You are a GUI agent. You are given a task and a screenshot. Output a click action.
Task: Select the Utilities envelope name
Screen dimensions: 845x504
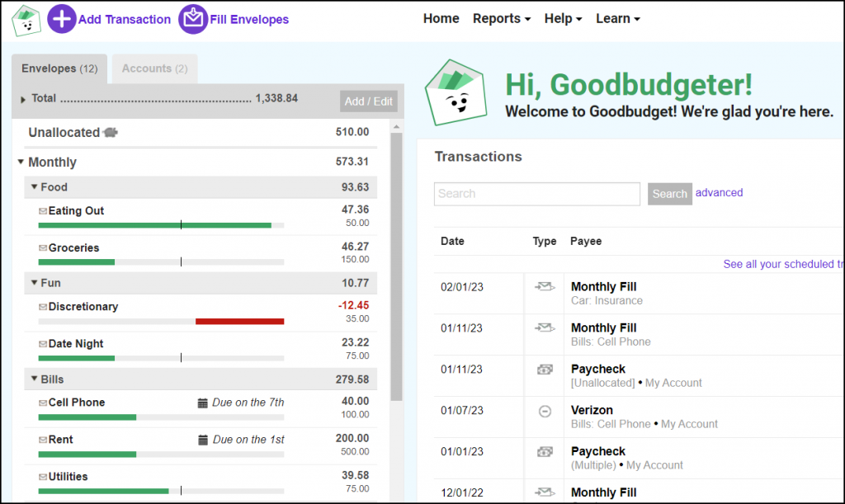tap(68, 477)
